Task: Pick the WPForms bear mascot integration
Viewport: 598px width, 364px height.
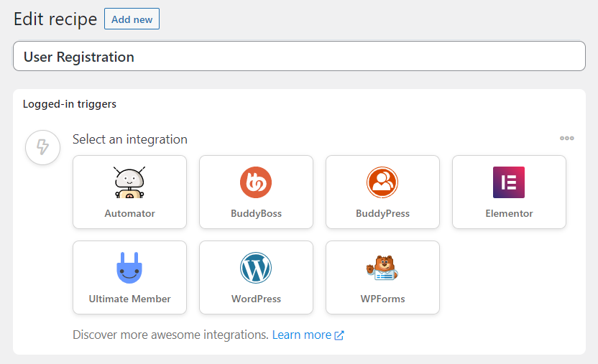Action: [382, 268]
